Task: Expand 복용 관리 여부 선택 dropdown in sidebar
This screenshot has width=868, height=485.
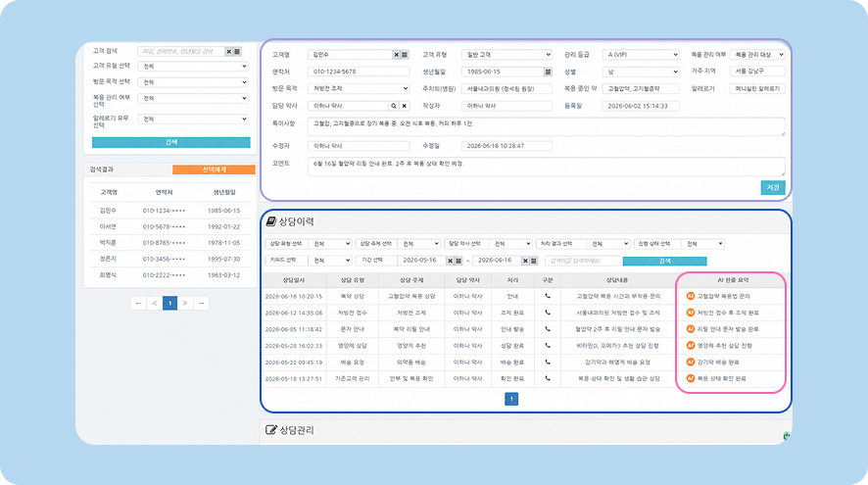Action: pyautogui.click(x=193, y=99)
